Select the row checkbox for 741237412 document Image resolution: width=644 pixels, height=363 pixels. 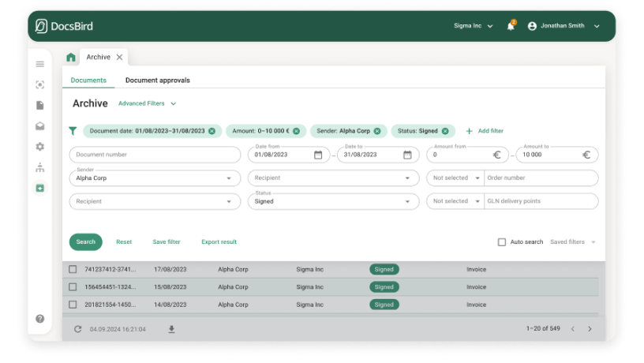[73, 269]
